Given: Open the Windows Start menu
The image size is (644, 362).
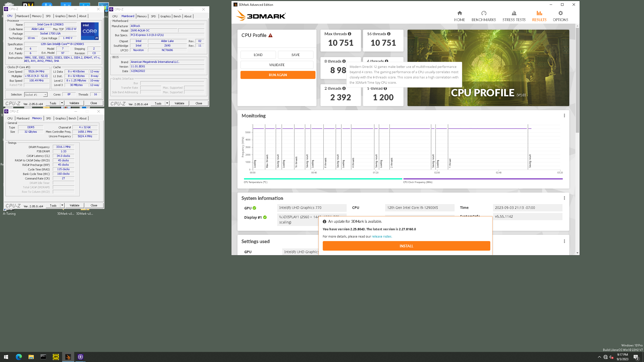Looking at the screenshot, I should coord(6,357).
